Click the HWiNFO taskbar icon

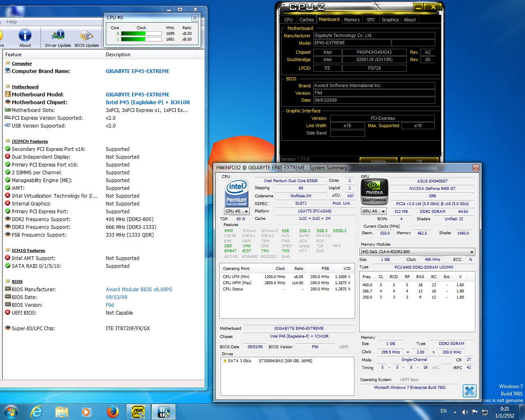tap(164, 411)
